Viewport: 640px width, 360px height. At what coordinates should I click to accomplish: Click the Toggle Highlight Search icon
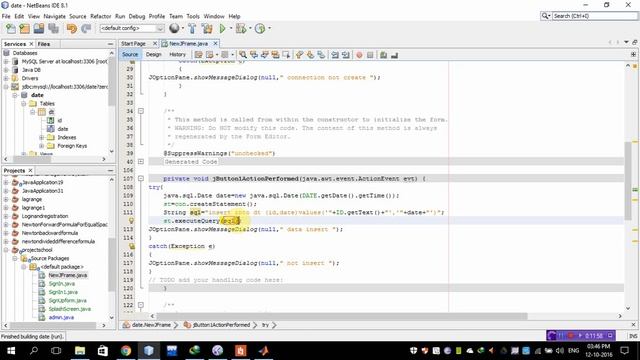pos(276,55)
